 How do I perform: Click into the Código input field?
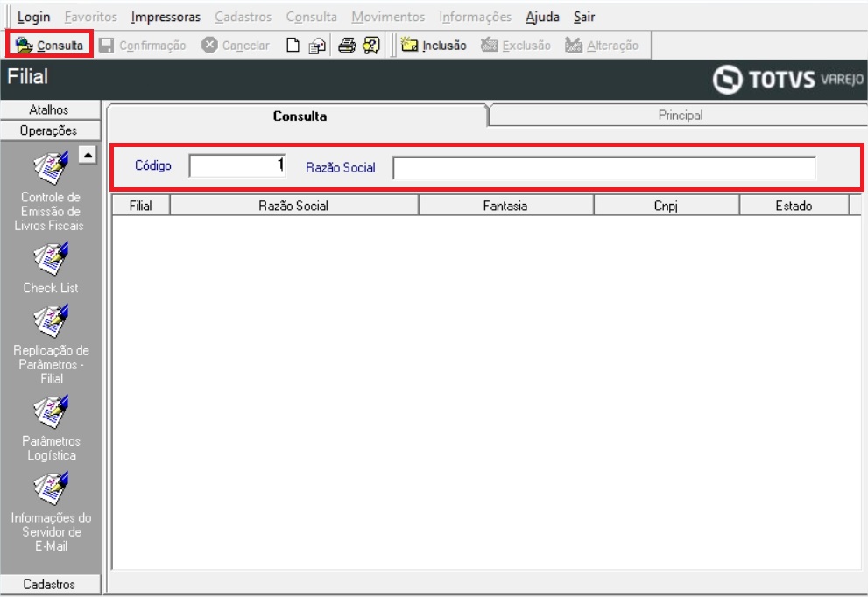(x=237, y=166)
